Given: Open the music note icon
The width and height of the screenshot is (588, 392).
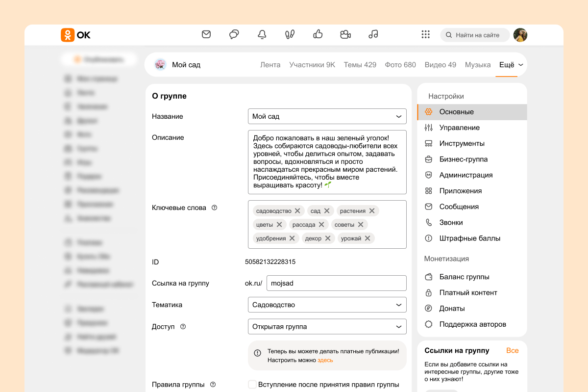Looking at the screenshot, I should 373,34.
